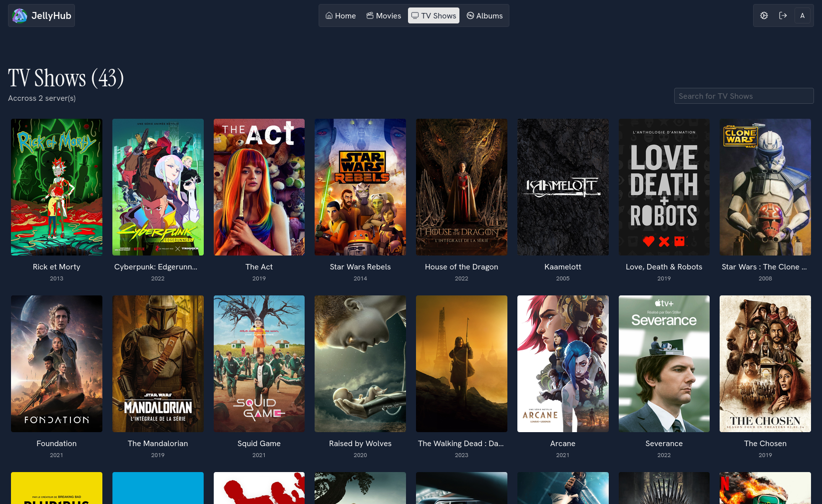Open the Albums tab

pyautogui.click(x=484, y=15)
